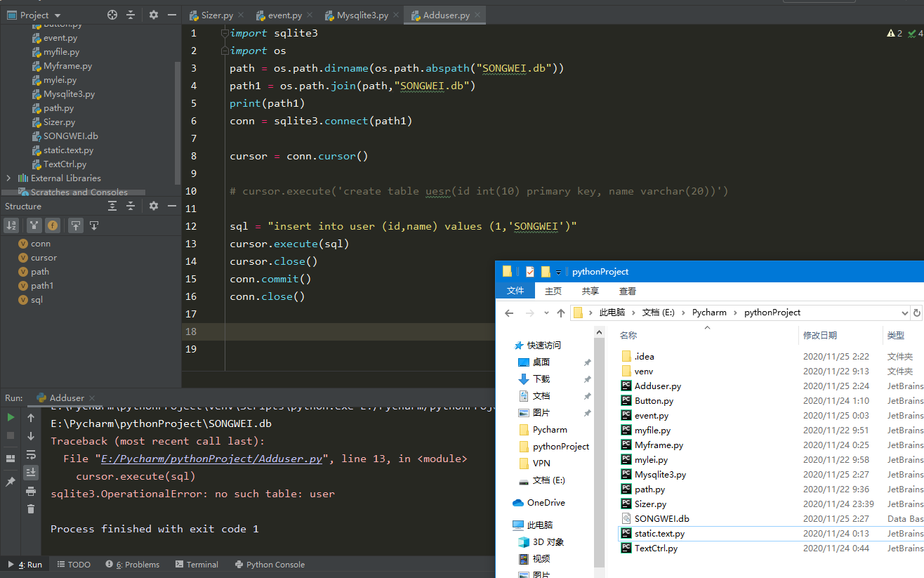Open the Project view dropdown
Image resolution: width=924 pixels, height=578 pixels.
pos(57,15)
